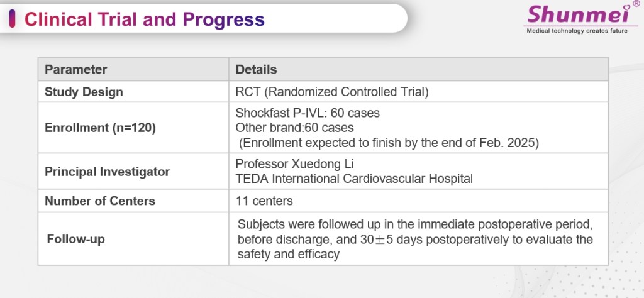Viewport: 644px width, 298px height.
Task: Click the enrollment expected finish date note
Action: (x=387, y=141)
